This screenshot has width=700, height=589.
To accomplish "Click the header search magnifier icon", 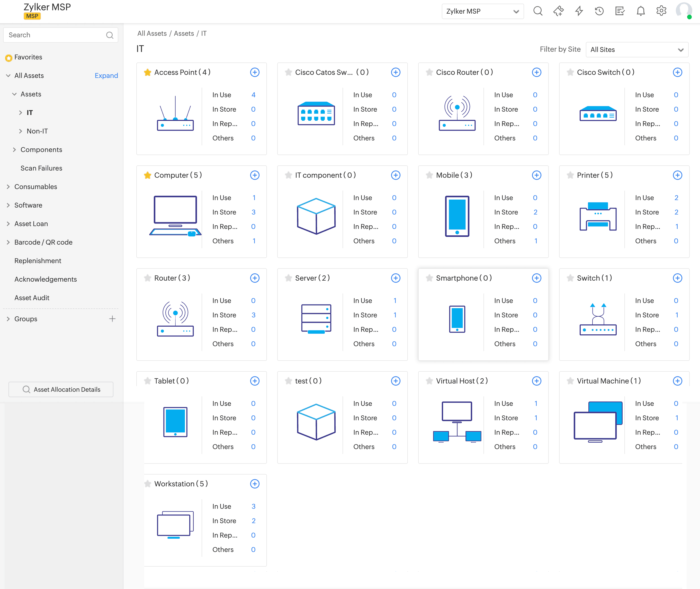I will (x=538, y=11).
